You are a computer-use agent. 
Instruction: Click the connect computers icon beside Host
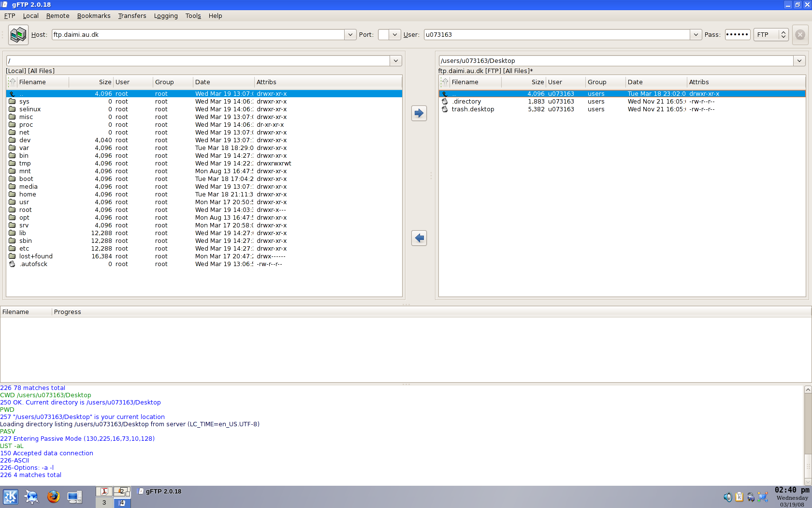tap(18, 35)
